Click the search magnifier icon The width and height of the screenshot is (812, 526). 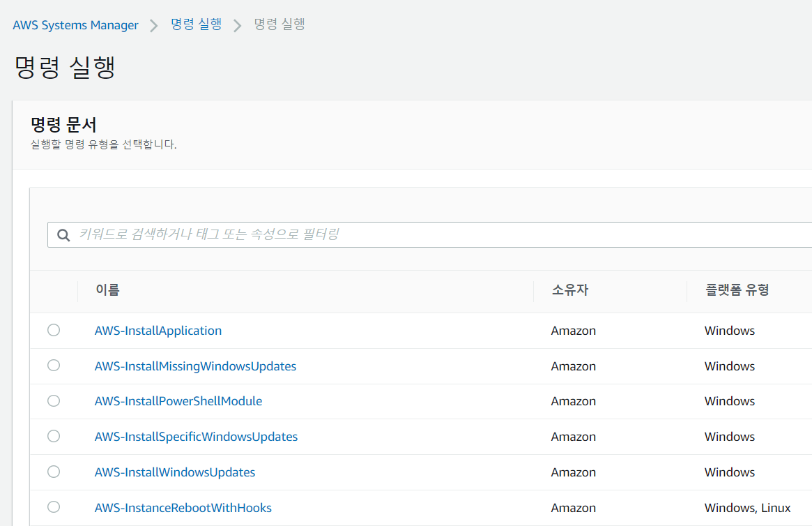pos(63,235)
